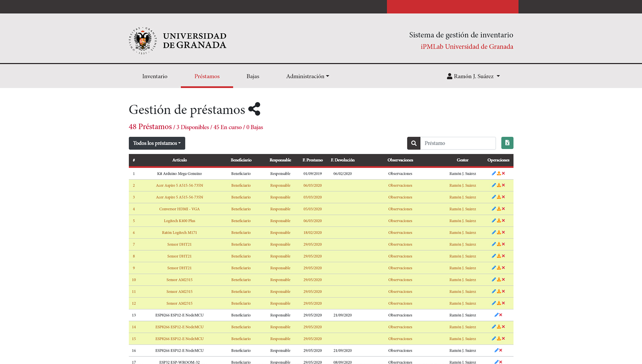
Task: Expand the Administración menu
Action: [x=307, y=76]
